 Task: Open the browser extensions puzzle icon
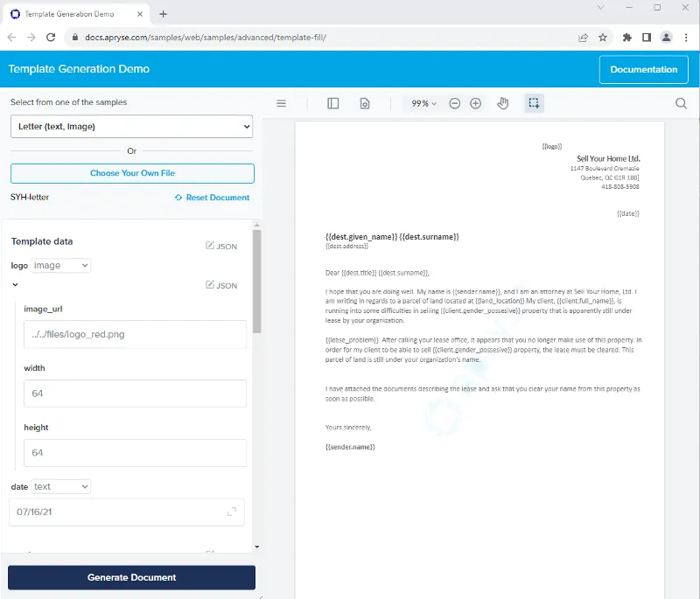coord(627,38)
